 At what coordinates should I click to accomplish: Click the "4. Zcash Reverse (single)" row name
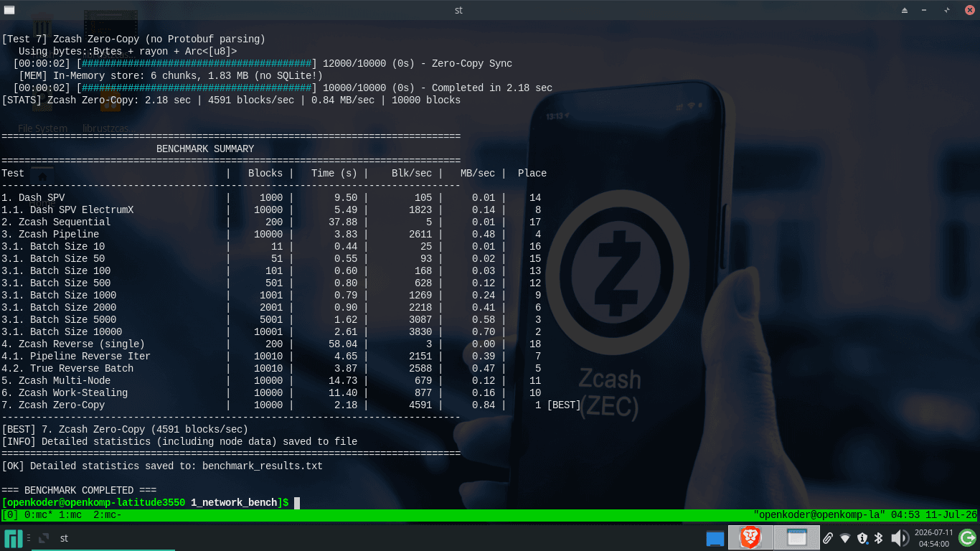pyautogui.click(x=73, y=344)
